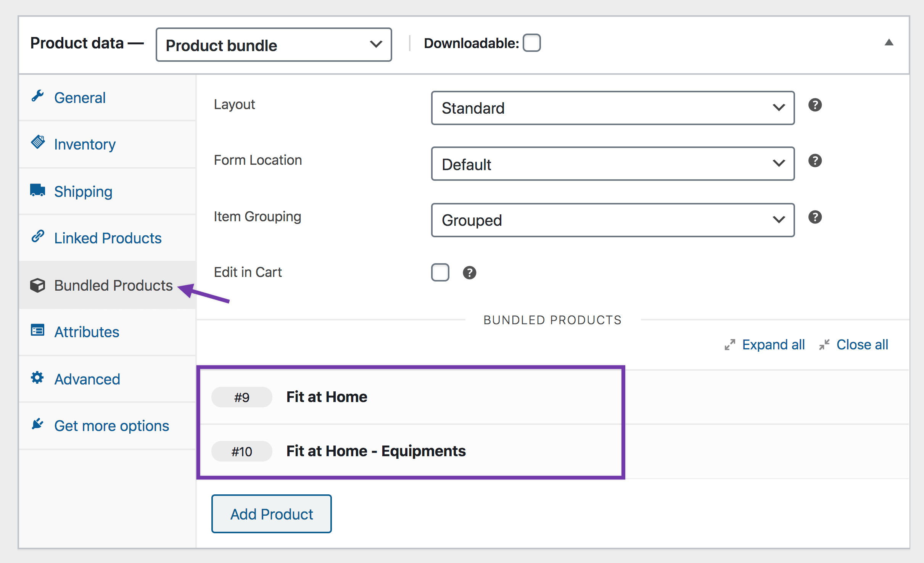Click the Shipping truck icon

pos(37,189)
